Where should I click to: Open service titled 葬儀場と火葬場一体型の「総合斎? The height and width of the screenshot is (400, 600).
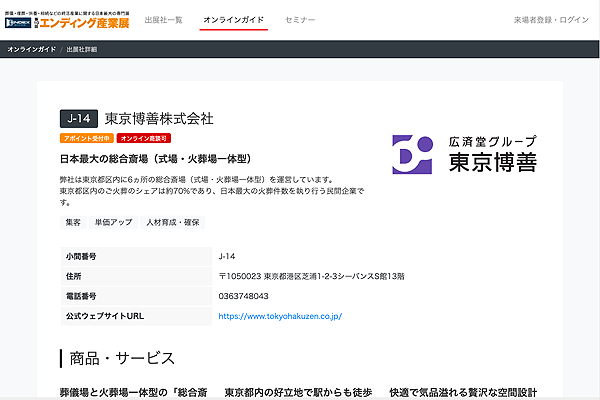point(134,393)
